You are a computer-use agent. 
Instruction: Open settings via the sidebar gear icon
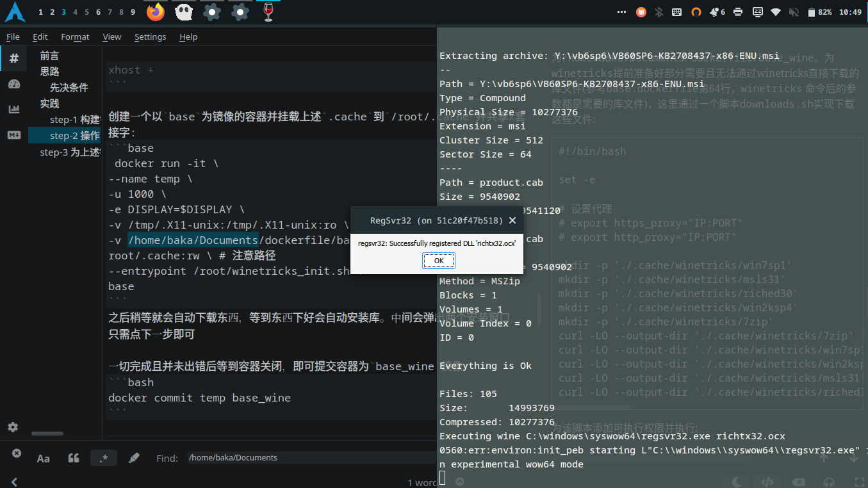13,427
